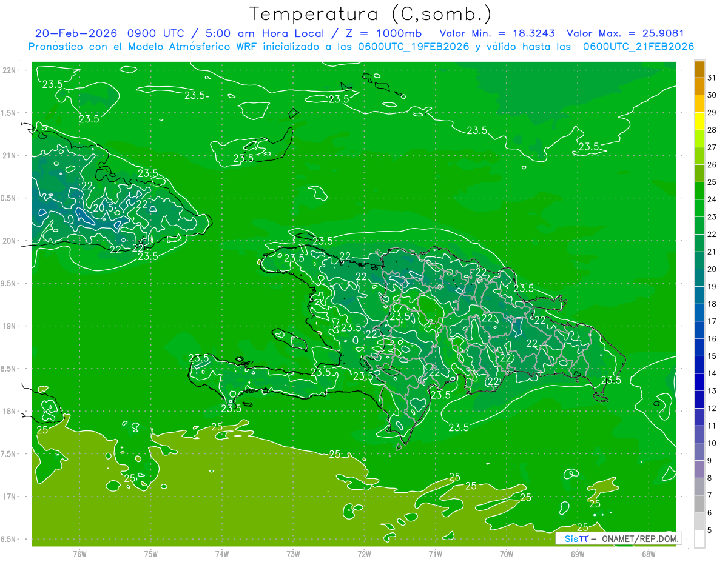Click the "69W" longitude axis label
The height and width of the screenshot is (562, 728).
click(x=578, y=554)
